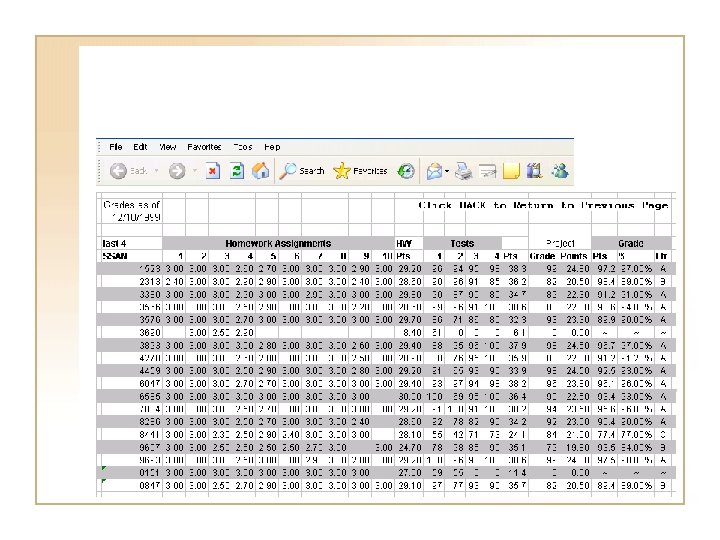The height and width of the screenshot is (540, 720).
Task: Select the 'last 4' label cell
Action: pos(131,243)
